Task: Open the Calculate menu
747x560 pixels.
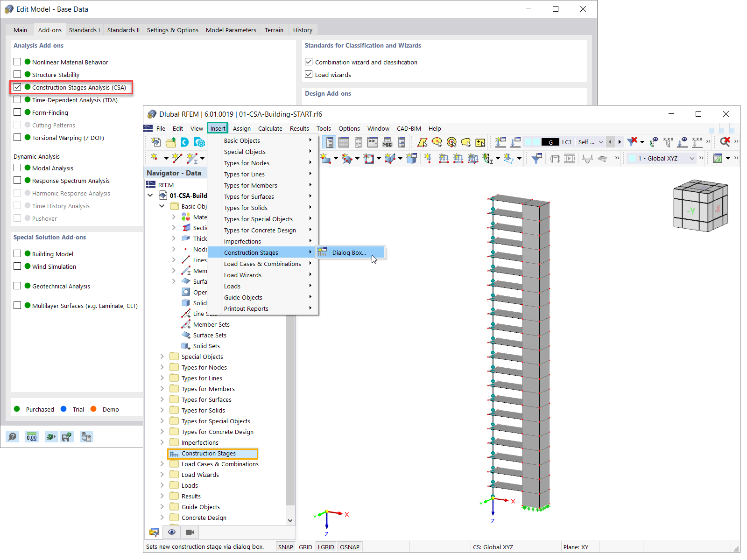Action: 270,128
